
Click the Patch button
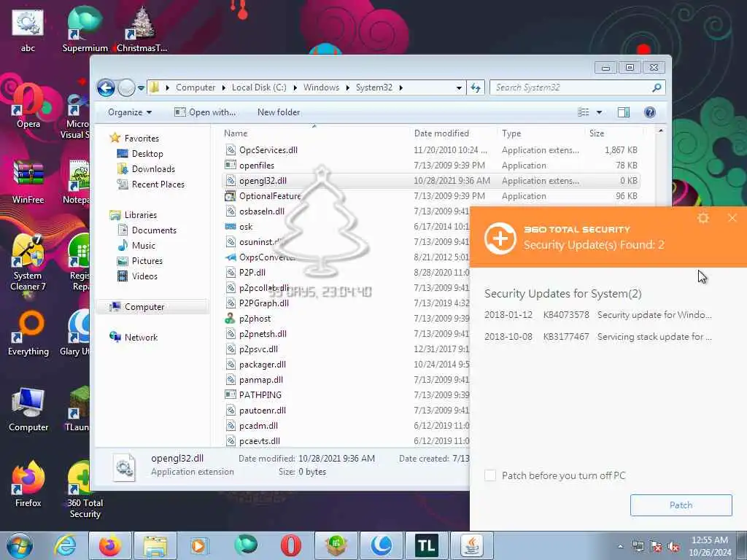point(681,505)
